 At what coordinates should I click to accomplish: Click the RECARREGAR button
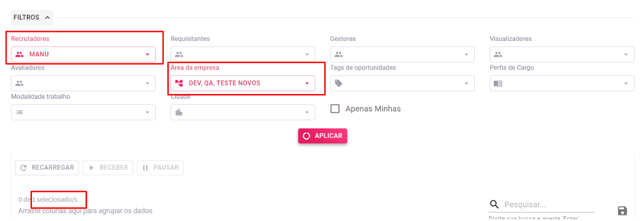(47, 168)
